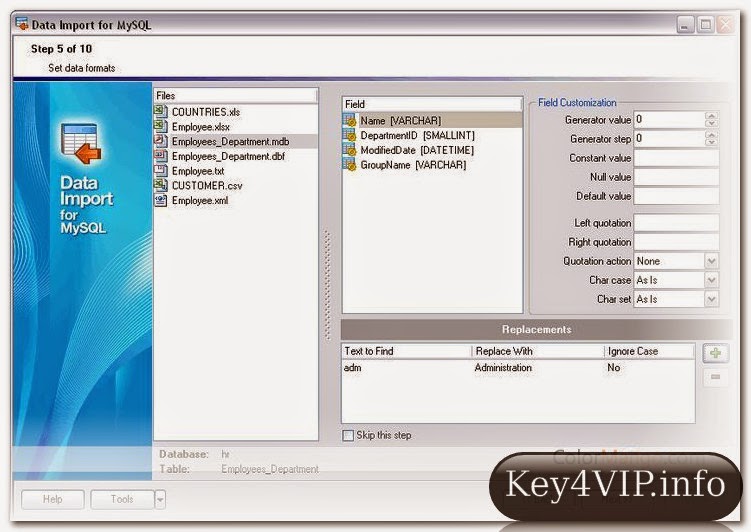Open the Char set dropdown
751x532 pixels.
pyautogui.click(x=711, y=299)
